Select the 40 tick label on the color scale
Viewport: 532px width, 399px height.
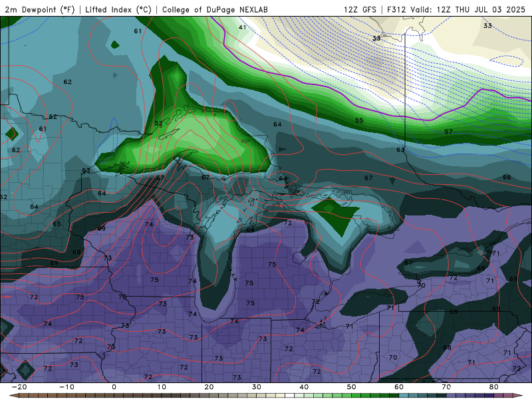point(304,387)
